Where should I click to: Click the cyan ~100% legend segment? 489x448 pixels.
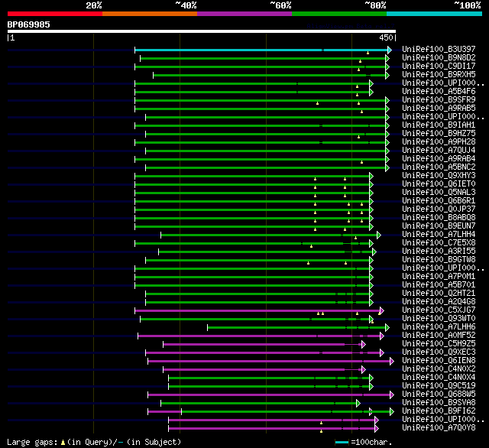tap(435, 14)
